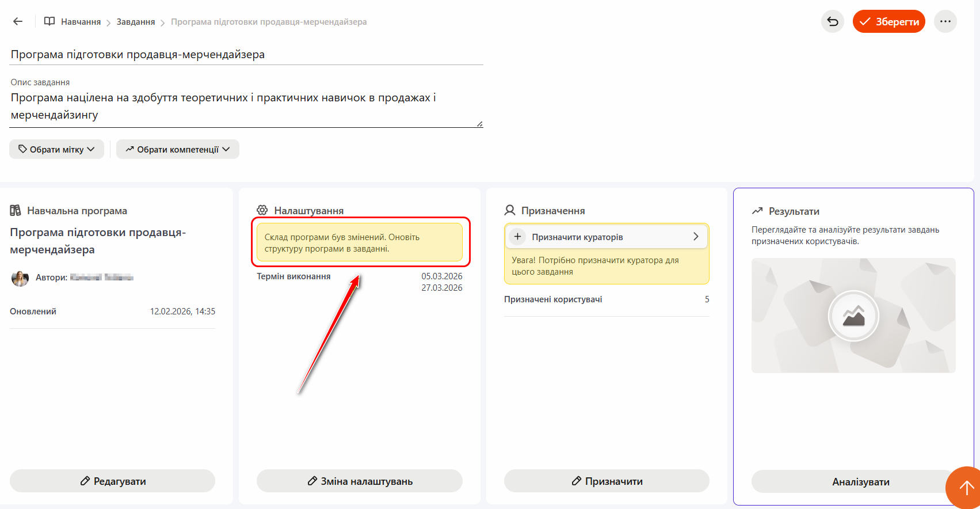Click the book icon in breadcrumb

tap(49, 21)
